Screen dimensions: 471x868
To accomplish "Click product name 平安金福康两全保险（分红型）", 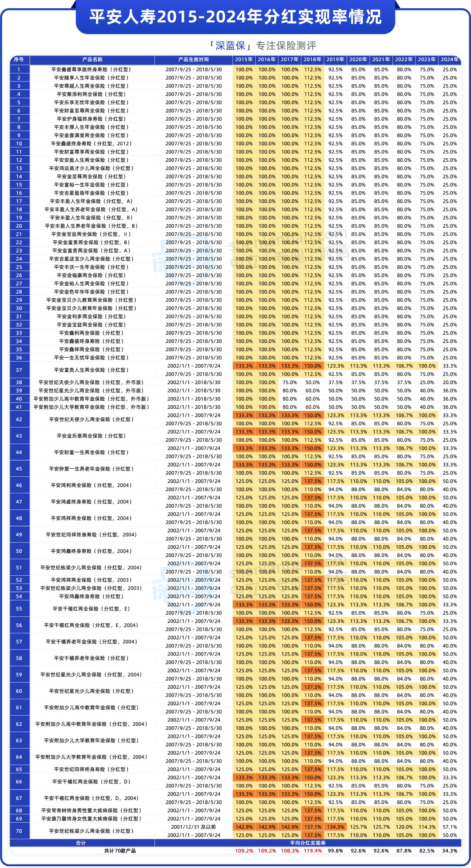I will [x=92, y=275].
